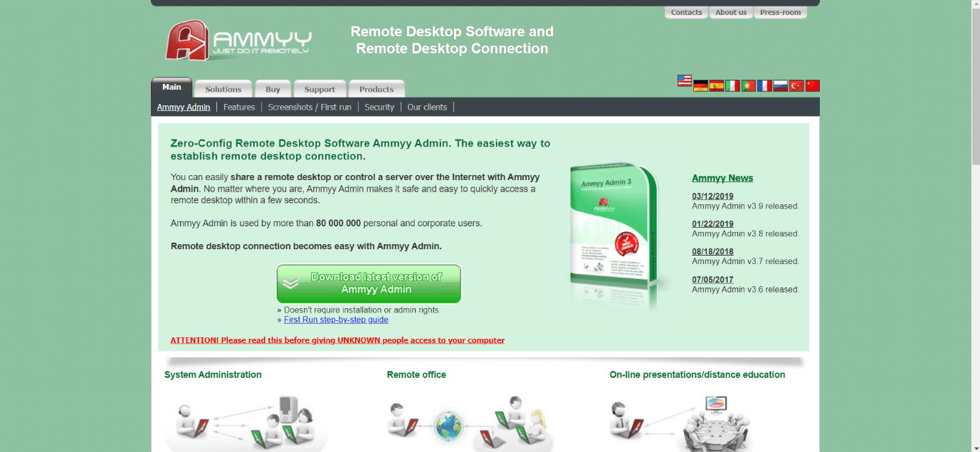This screenshot has height=452, width=980.
Task: Switch to Turkish via the flag
Action: 796,85
